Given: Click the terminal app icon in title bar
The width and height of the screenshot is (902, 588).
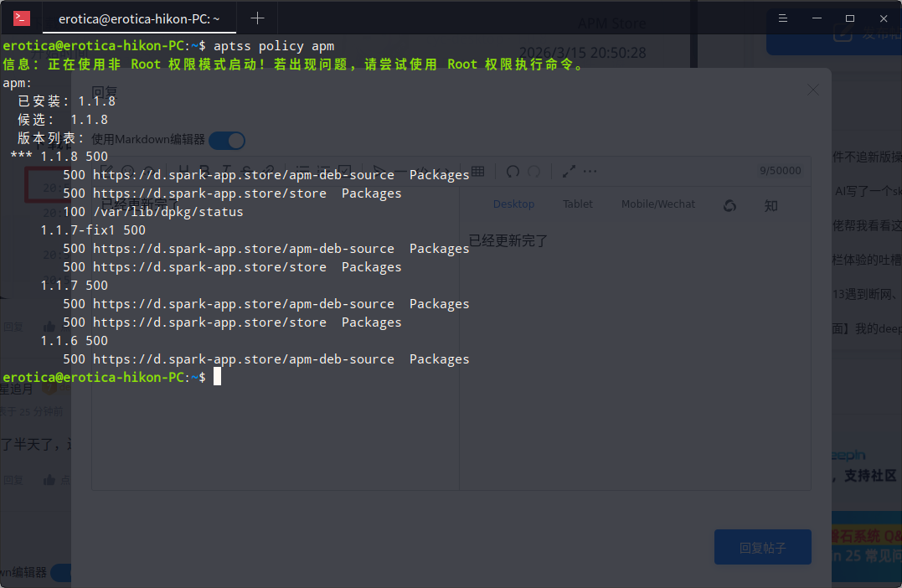Looking at the screenshot, I should [21, 18].
